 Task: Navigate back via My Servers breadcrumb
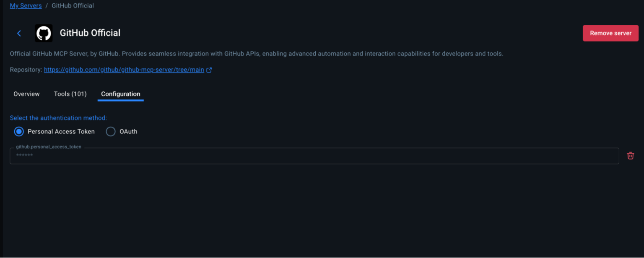pos(26,5)
